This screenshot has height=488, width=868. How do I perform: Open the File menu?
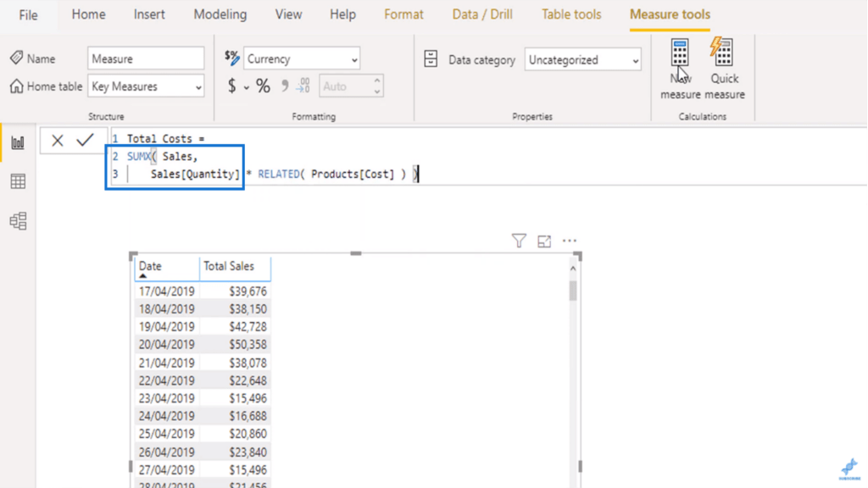click(x=28, y=15)
